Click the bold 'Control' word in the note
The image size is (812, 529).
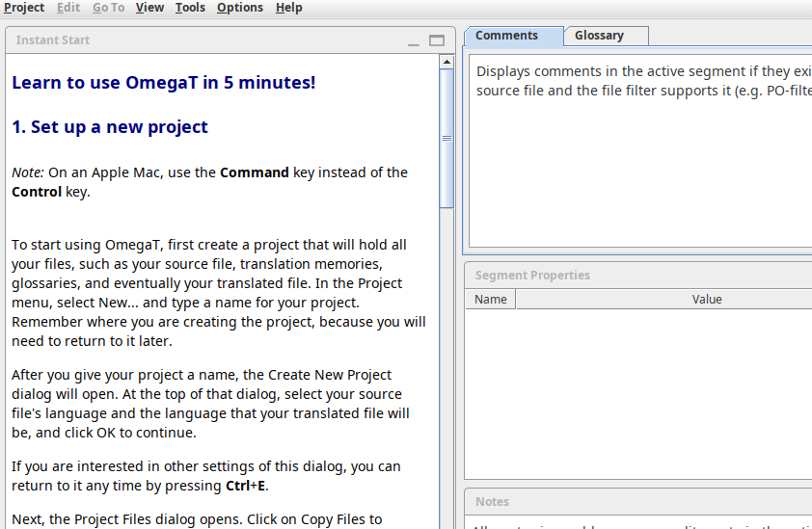(x=37, y=192)
